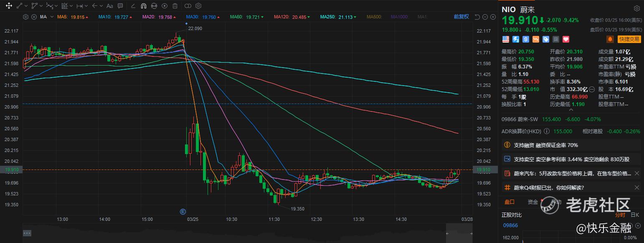644x243 pixels.
Task: Click the blue lightning bolt badge icon
Action: point(516,39)
